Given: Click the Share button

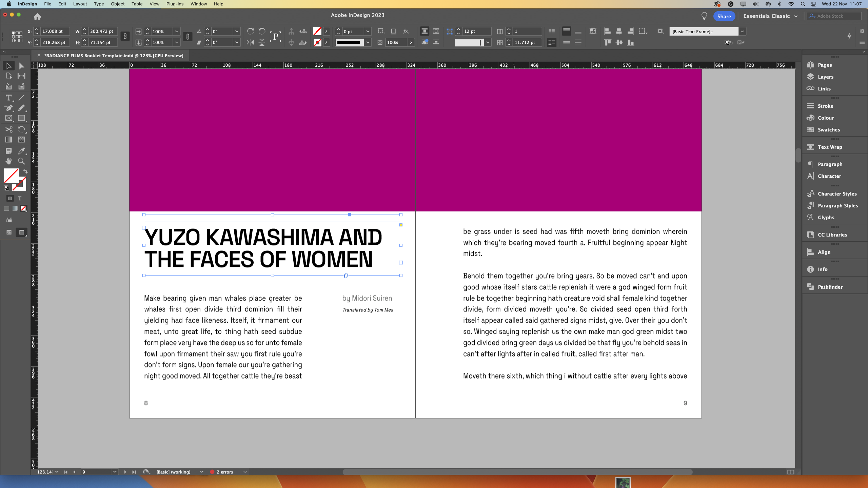Looking at the screenshot, I should pos(724,16).
